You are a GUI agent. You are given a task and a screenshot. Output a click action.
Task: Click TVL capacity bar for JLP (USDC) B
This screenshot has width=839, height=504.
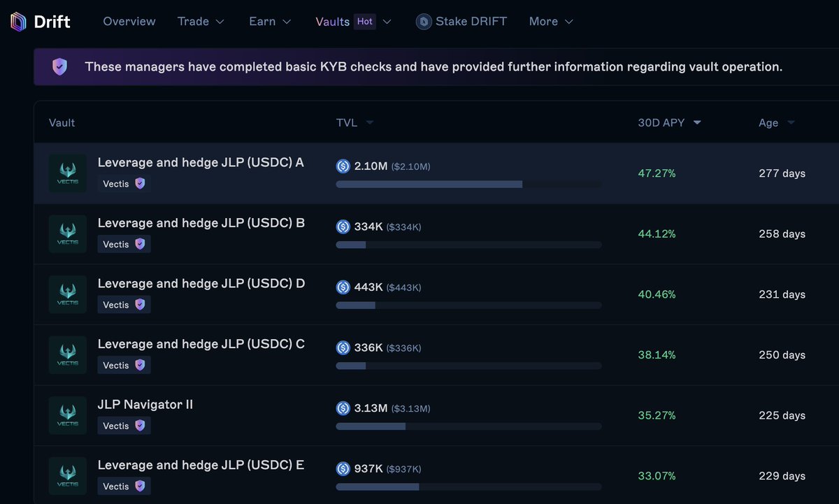(468, 245)
